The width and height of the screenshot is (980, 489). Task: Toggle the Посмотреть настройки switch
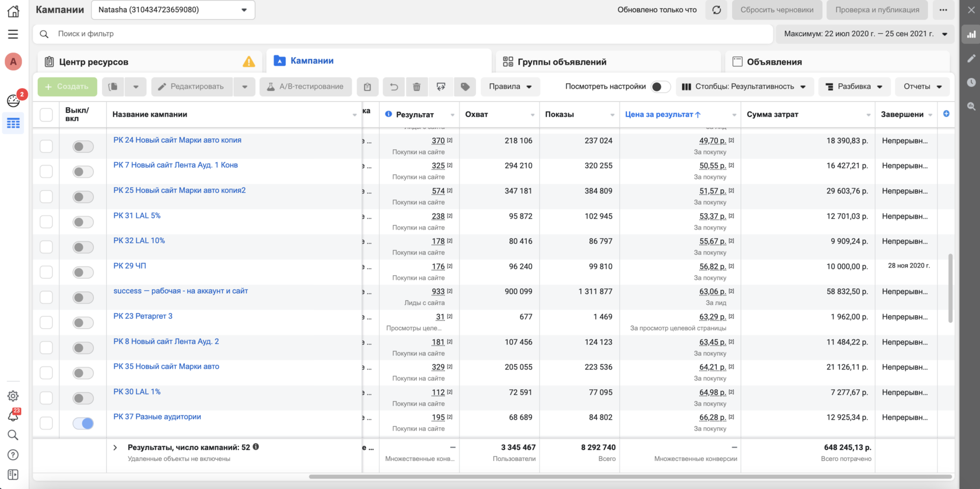660,87
